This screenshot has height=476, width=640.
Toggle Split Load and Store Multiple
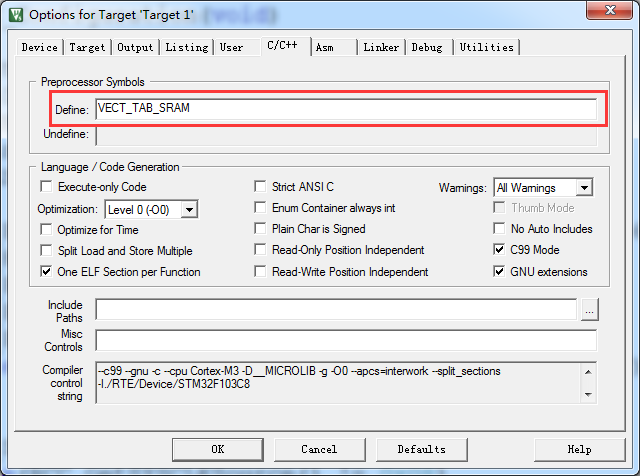[46, 250]
